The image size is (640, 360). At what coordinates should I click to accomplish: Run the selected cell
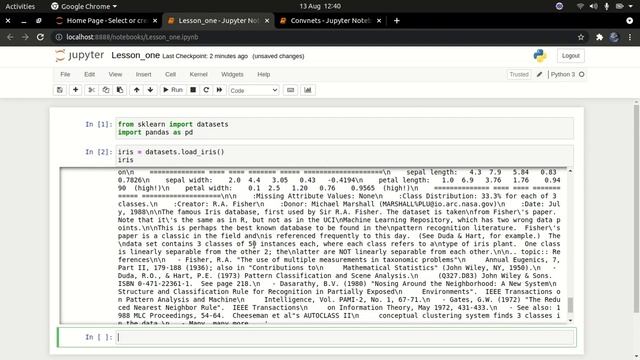(x=173, y=90)
